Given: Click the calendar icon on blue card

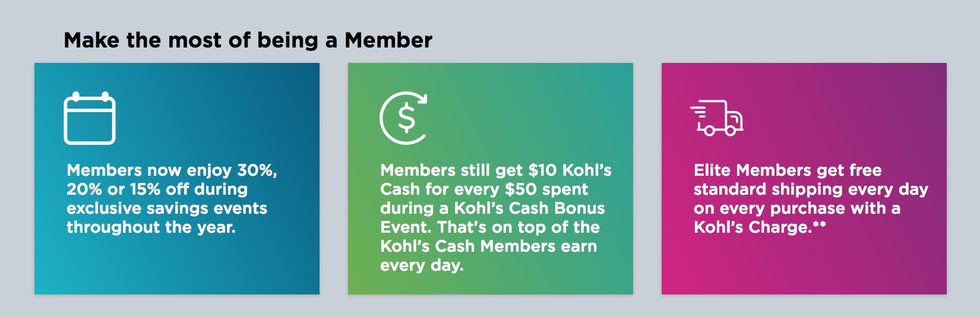Looking at the screenshot, I should tap(90, 118).
